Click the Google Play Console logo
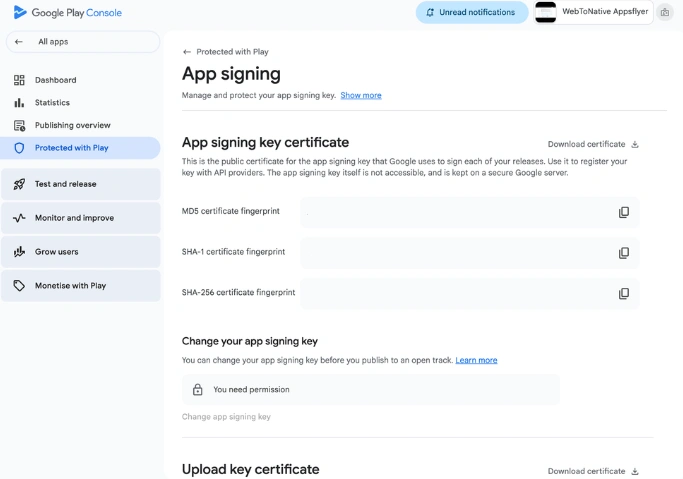This screenshot has width=683, height=479. coord(68,13)
